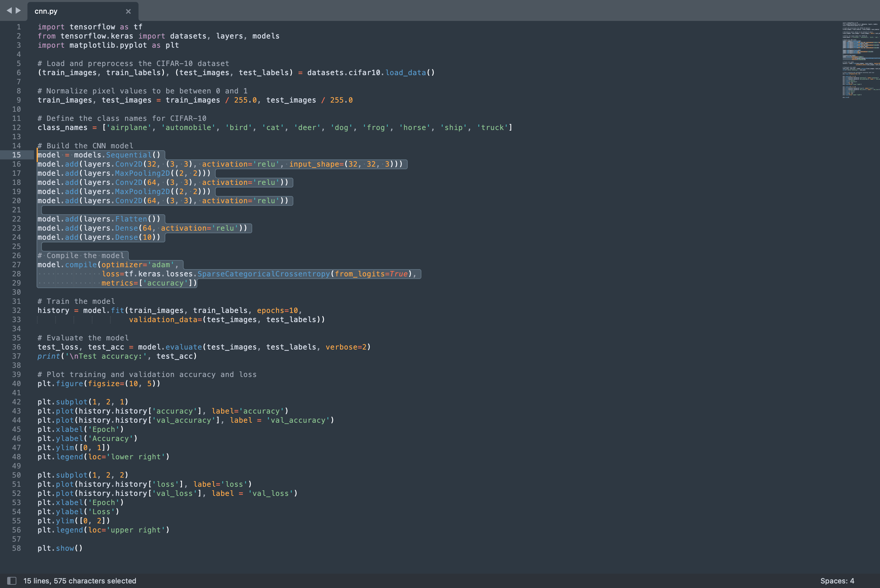Click line number 58 in the gutter

(17, 548)
